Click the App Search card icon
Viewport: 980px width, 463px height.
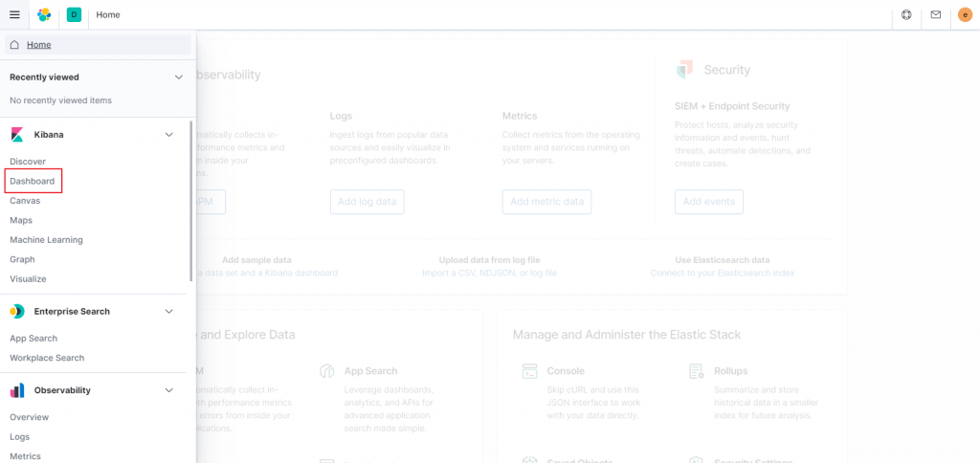click(327, 371)
